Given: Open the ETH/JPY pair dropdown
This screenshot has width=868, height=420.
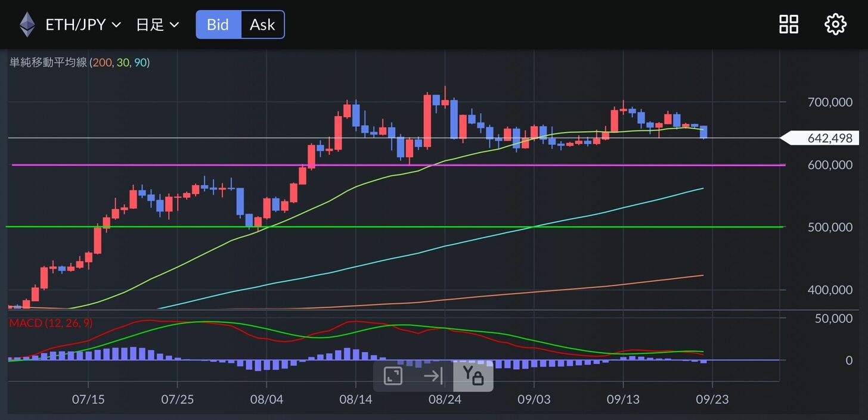Looking at the screenshot, I should tap(83, 24).
